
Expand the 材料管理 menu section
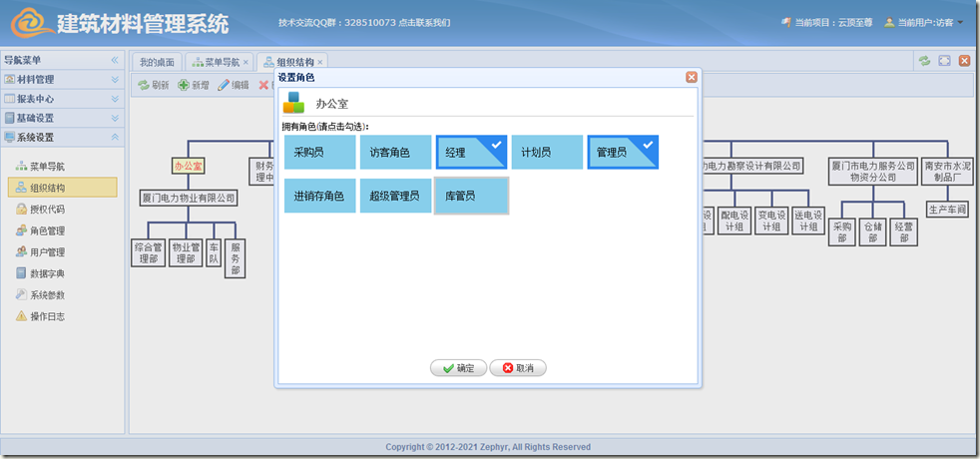coord(62,80)
